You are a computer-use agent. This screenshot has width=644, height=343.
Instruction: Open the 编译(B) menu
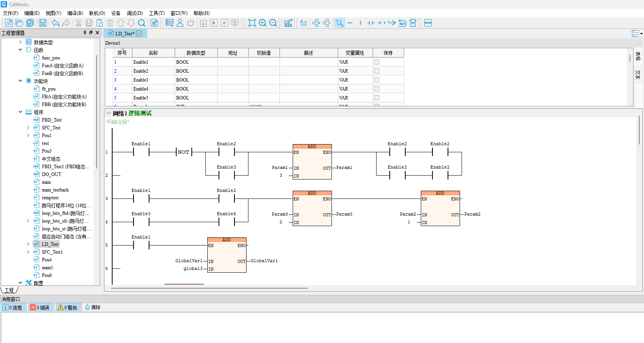pos(75,13)
